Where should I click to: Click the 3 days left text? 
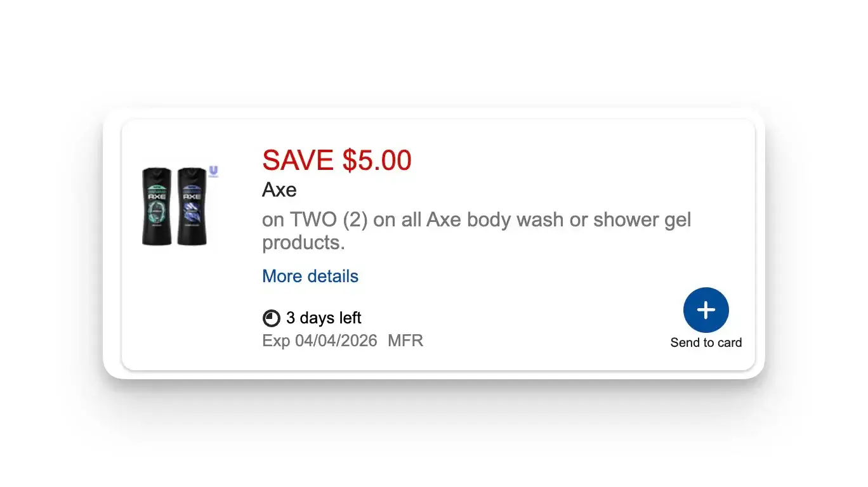(x=324, y=318)
